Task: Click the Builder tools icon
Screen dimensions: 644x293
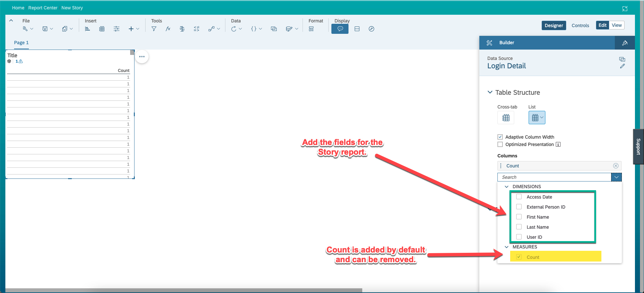Action: point(489,43)
